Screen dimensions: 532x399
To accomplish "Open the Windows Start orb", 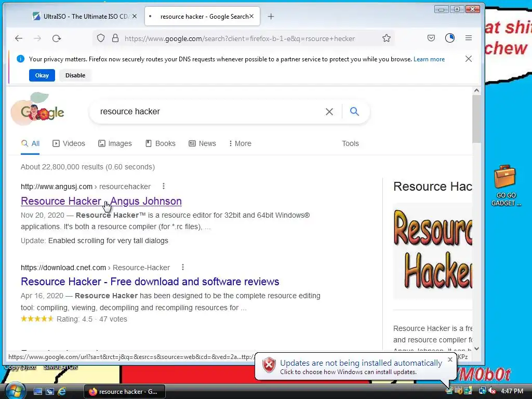I will pyautogui.click(x=15, y=391).
